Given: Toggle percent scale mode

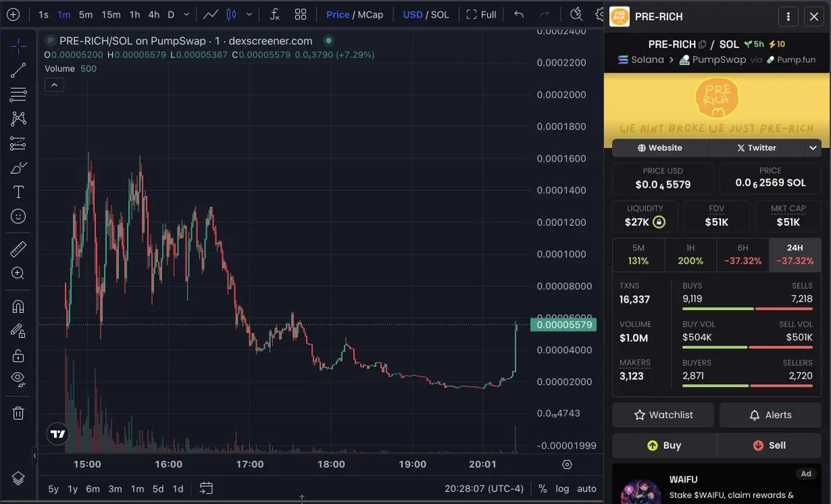Looking at the screenshot, I should pyautogui.click(x=542, y=489).
